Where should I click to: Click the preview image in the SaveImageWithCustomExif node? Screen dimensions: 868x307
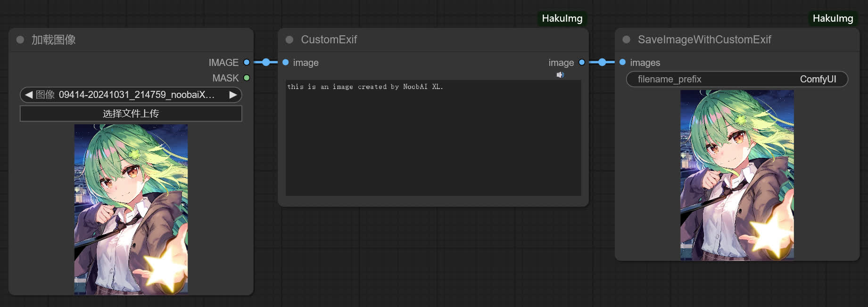(737, 175)
